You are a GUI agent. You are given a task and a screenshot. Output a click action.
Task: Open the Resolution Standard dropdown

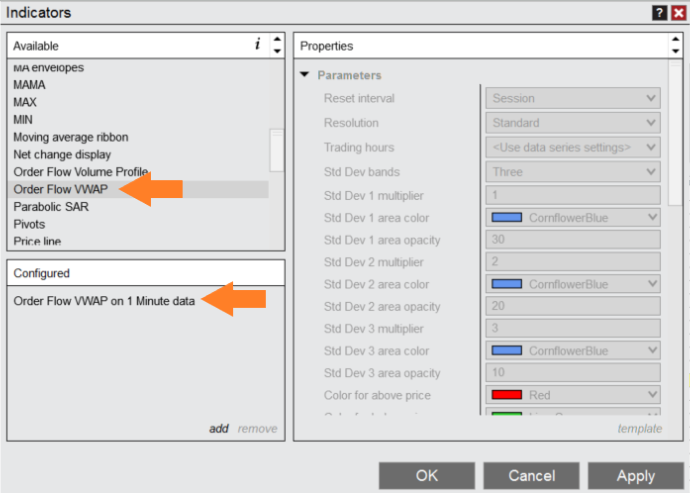(573, 123)
